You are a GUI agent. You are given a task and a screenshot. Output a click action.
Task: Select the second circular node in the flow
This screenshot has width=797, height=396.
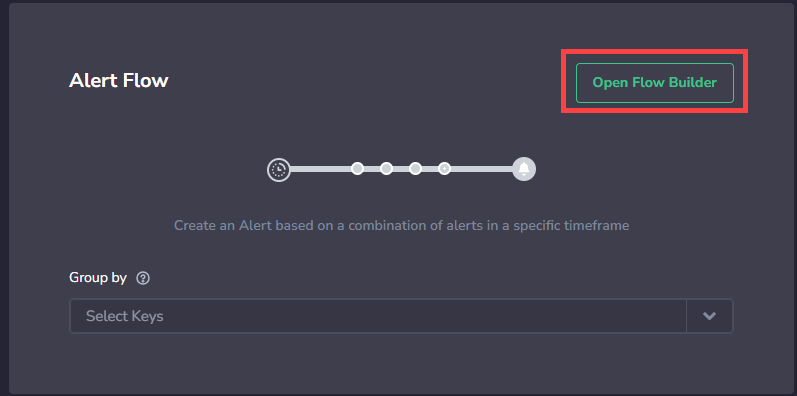pyautogui.click(x=386, y=168)
